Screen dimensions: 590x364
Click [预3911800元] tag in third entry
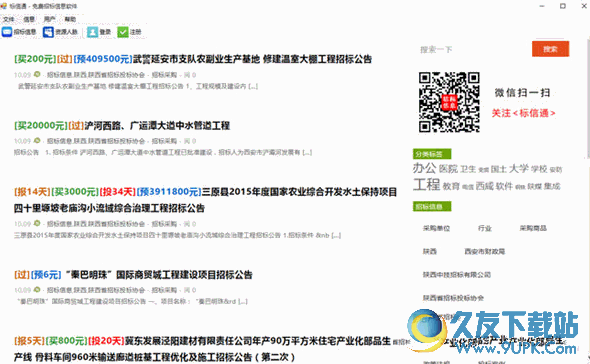[x=169, y=192]
